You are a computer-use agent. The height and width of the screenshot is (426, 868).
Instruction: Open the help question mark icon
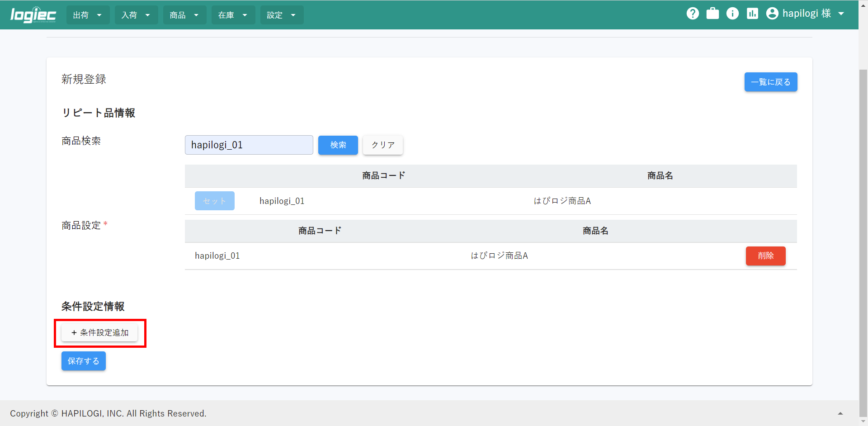coord(693,14)
